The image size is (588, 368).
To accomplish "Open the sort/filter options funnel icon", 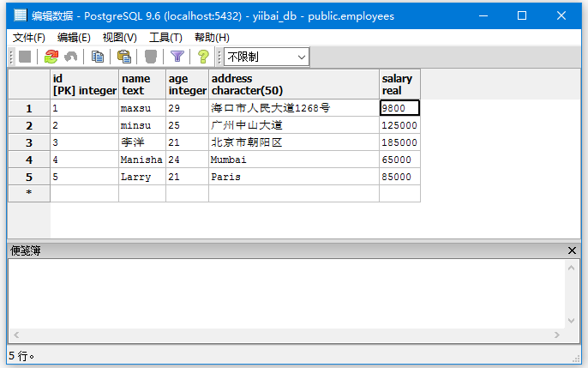I will [177, 57].
